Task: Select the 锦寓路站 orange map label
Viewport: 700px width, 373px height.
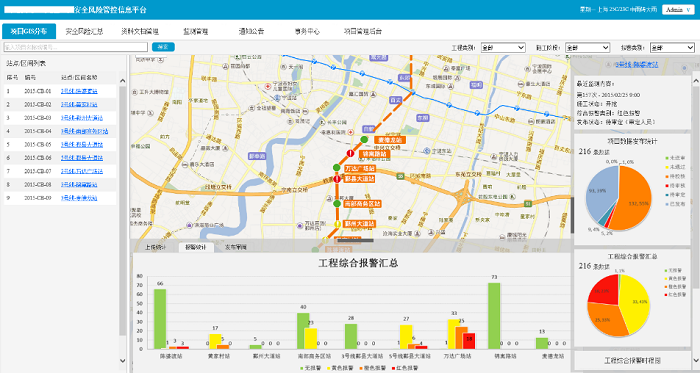Action: (x=374, y=154)
